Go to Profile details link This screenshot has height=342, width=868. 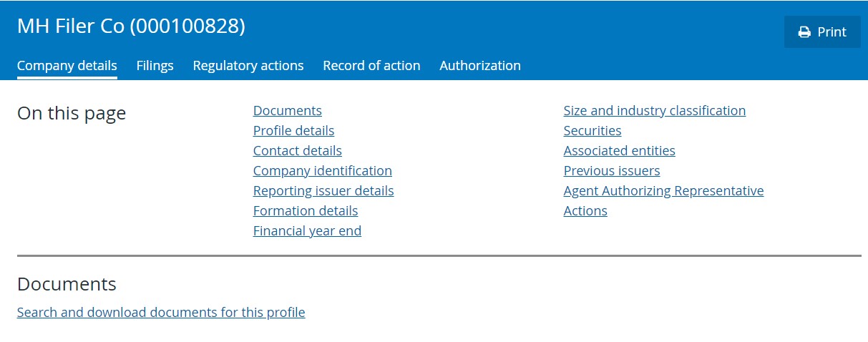tap(293, 131)
